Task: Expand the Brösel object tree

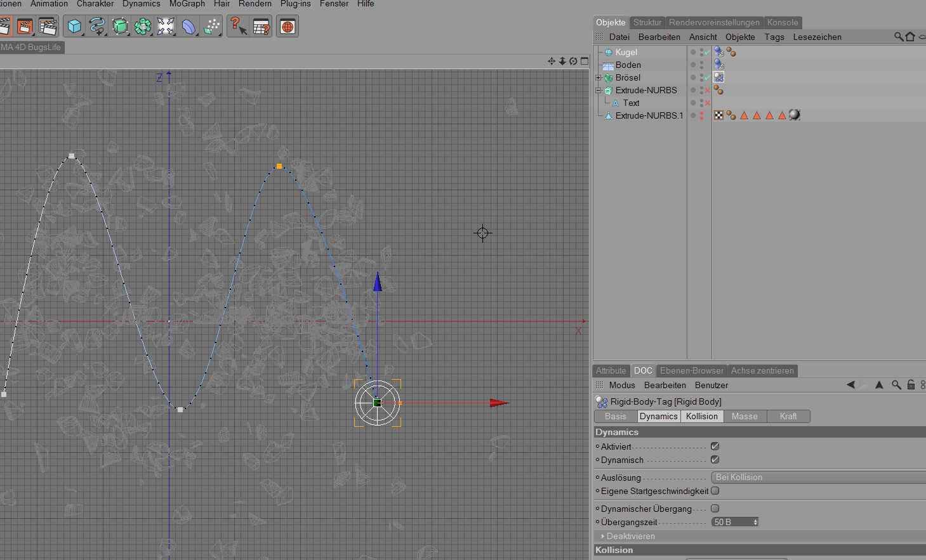Action: tap(598, 77)
